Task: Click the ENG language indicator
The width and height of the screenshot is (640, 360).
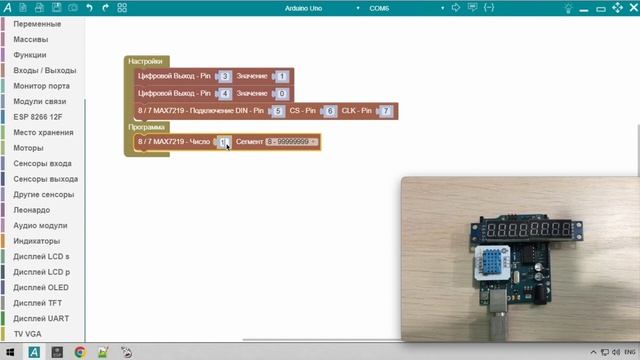Action: [x=630, y=352]
